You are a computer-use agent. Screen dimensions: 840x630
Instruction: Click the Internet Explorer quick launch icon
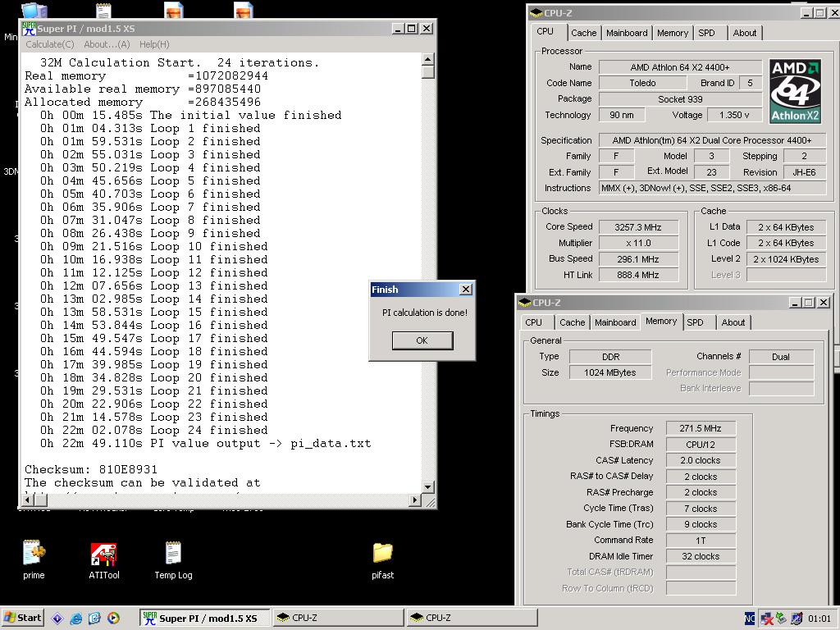coord(76,619)
